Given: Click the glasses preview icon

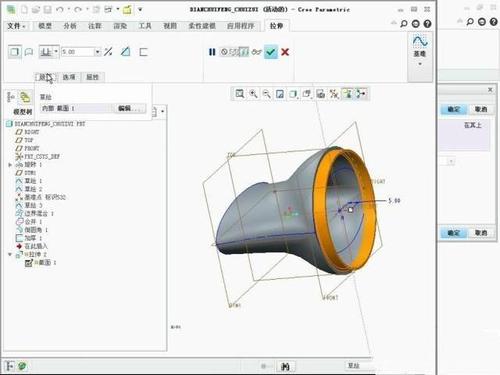Looking at the screenshot, I should click(256, 52).
